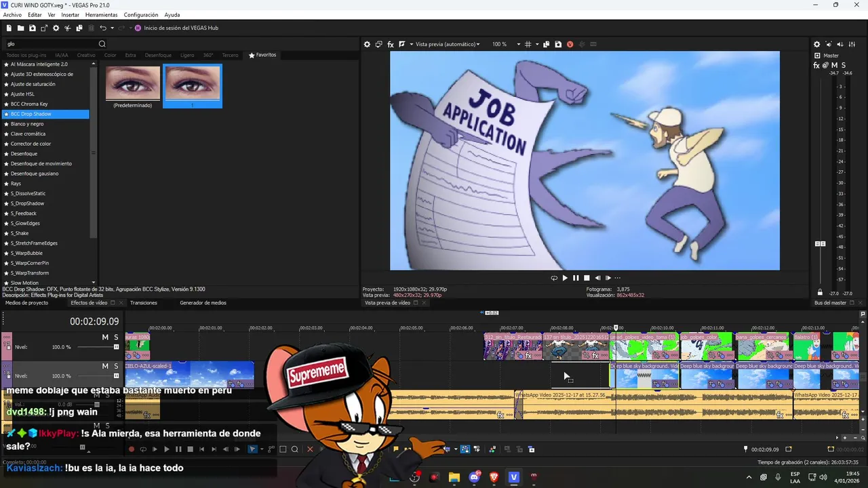Click the Stop button under the preview

pyautogui.click(x=587, y=278)
